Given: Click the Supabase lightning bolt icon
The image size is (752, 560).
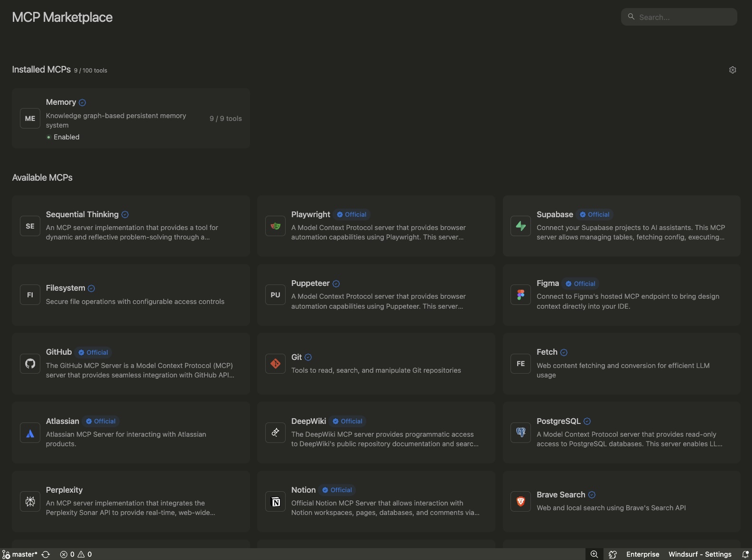Looking at the screenshot, I should coord(520,226).
